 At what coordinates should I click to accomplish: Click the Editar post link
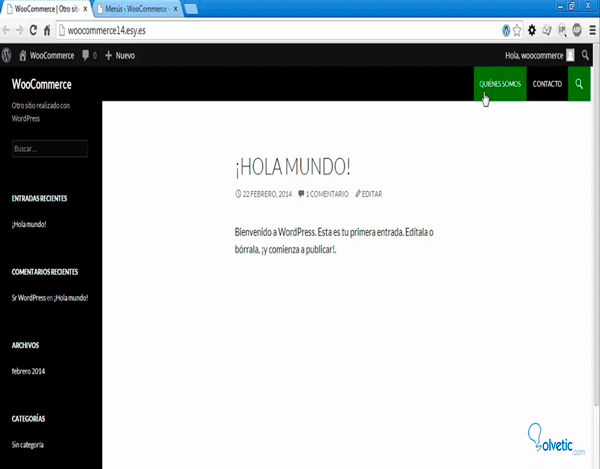tap(372, 194)
